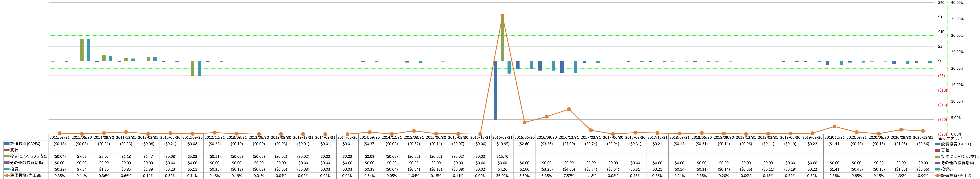Click the 2020/12/31 date column header
This screenshot has height=179, width=980.
[923, 138]
